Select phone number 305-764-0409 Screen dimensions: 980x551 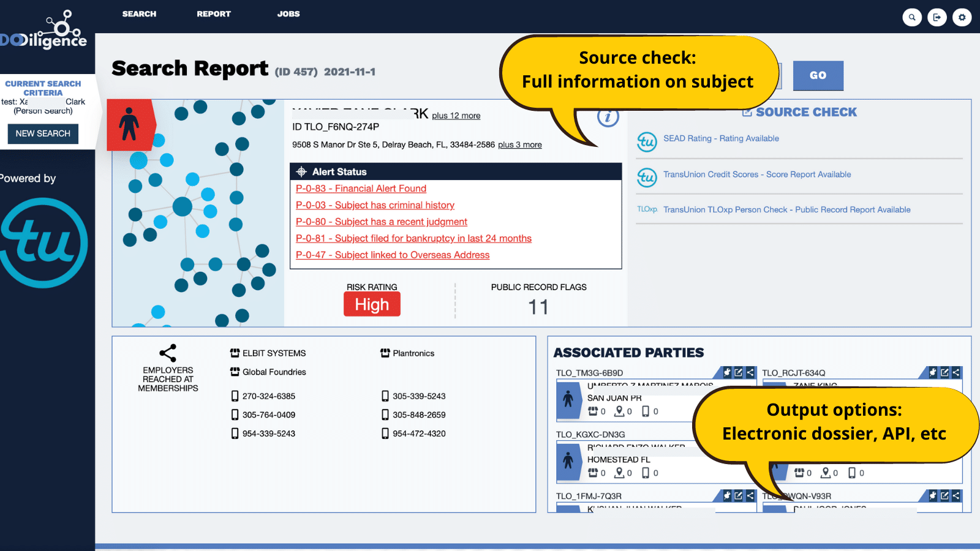268,414
